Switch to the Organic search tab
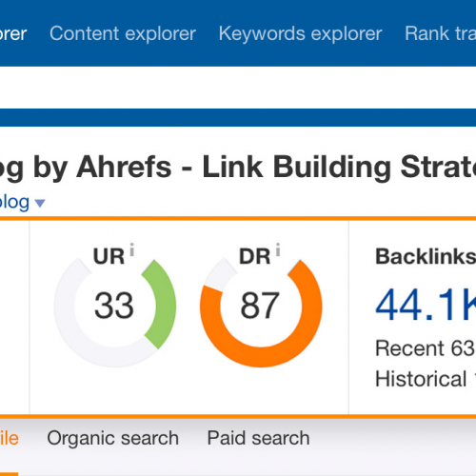The height and width of the screenshot is (476, 476). click(113, 439)
